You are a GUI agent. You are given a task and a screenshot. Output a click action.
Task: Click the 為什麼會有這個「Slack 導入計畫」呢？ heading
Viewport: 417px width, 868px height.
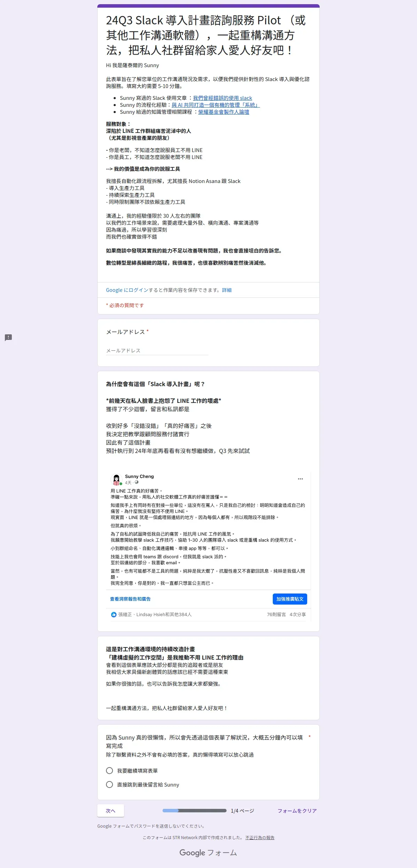156,384
